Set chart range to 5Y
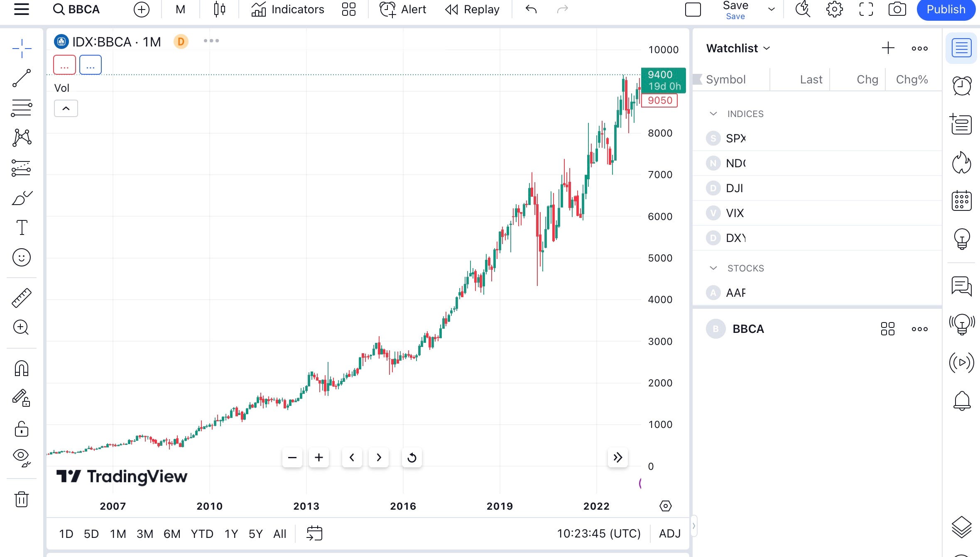Image resolution: width=980 pixels, height=557 pixels. point(255,534)
